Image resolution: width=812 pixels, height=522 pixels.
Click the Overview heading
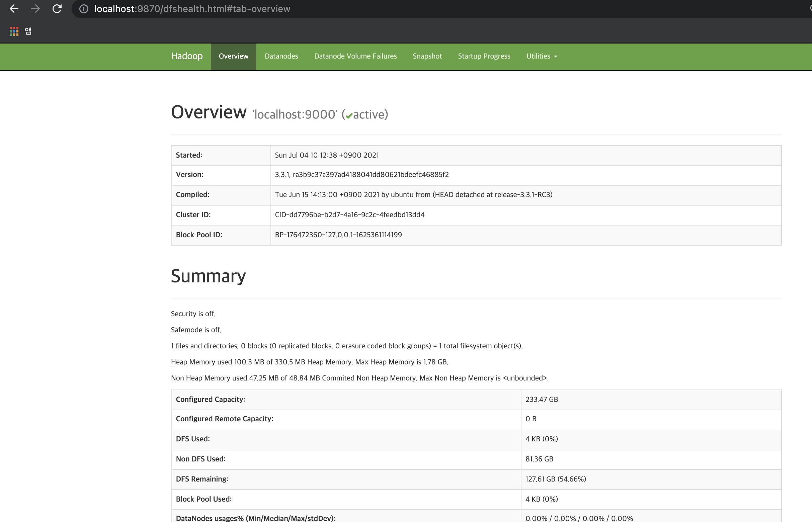(209, 112)
